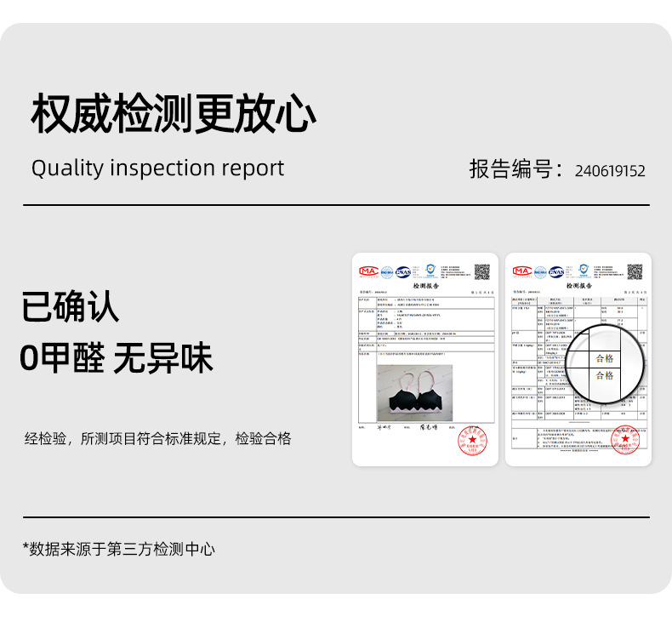Click the CMA logo on left report
The width and height of the screenshot is (672, 622).
(x=368, y=271)
